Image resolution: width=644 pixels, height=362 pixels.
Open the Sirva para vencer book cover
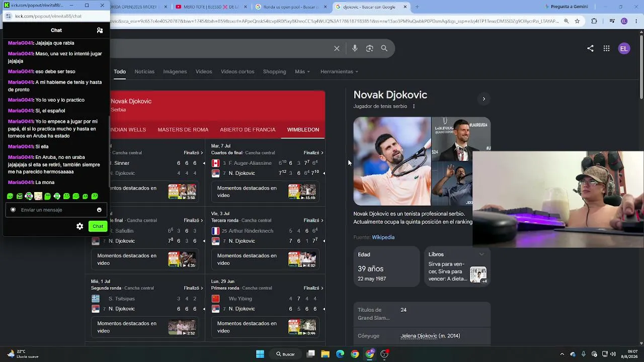pyautogui.click(x=478, y=275)
